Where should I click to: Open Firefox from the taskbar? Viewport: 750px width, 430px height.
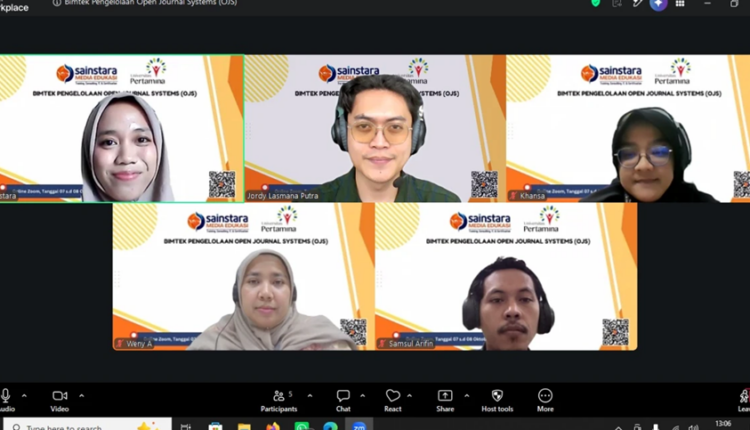pos(273,426)
